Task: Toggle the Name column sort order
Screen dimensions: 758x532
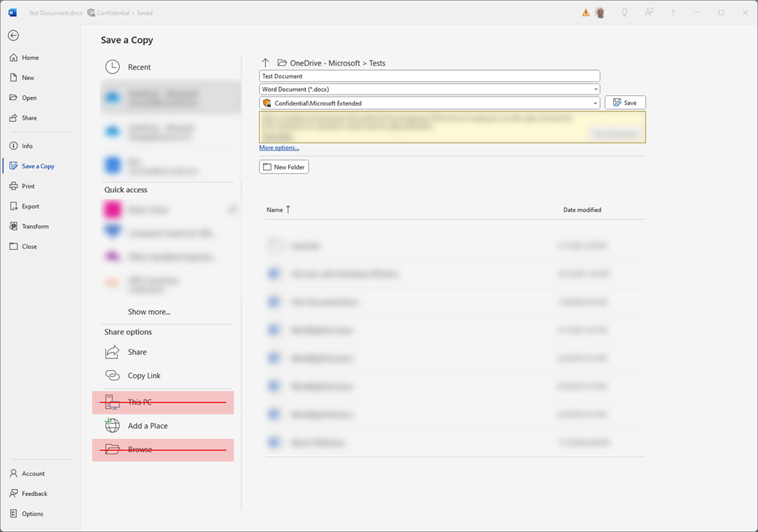Action: [278, 209]
